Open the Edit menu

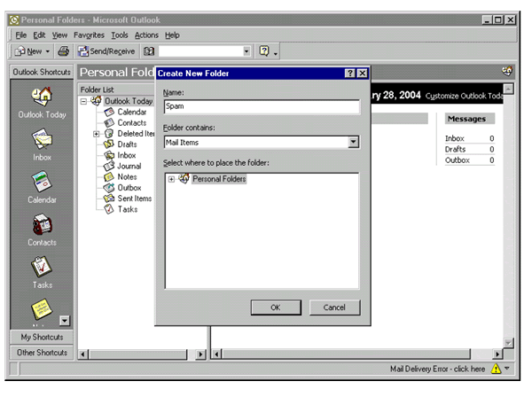click(39, 35)
